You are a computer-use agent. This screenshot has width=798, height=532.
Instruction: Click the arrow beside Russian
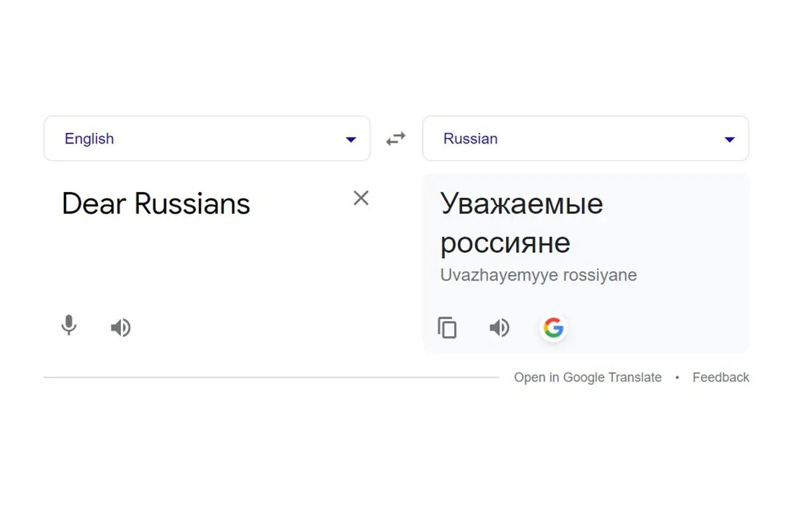pyautogui.click(x=730, y=140)
